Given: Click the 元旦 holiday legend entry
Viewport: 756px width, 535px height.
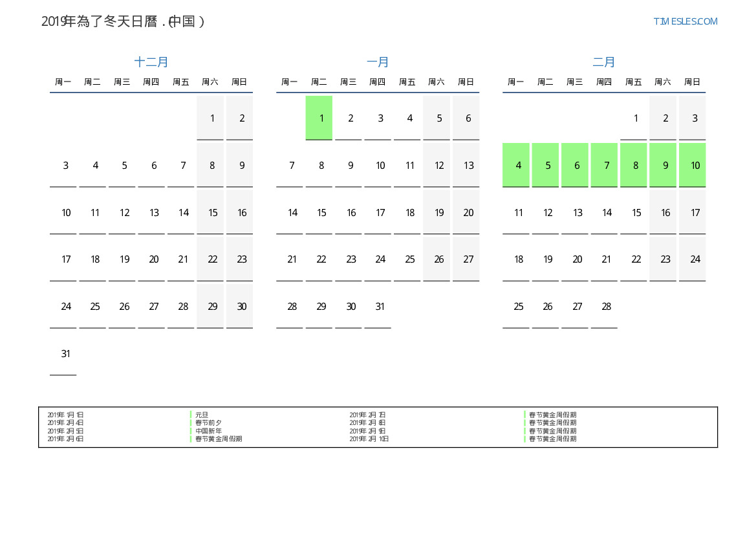Looking at the screenshot, I should (x=202, y=415).
